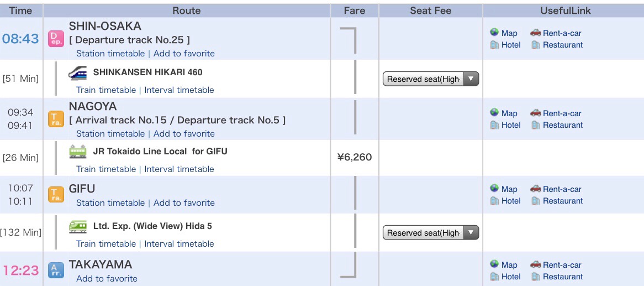The image size is (644, 286).
Task: Add NAGOYA to favorite
Action: pos(184,134)
